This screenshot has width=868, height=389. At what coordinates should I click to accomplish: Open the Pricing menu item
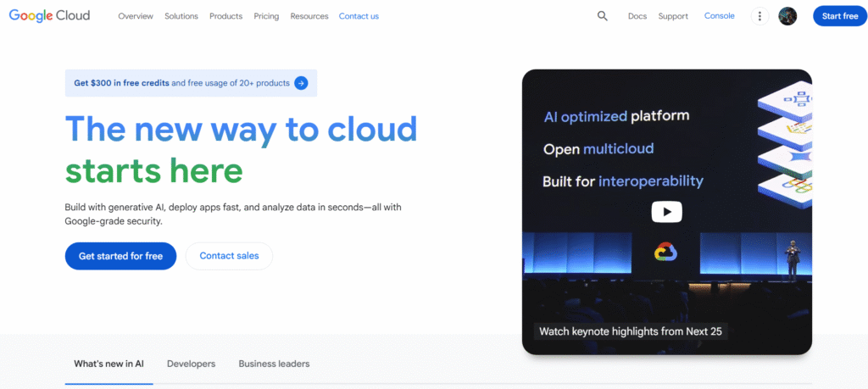[266, 16]
